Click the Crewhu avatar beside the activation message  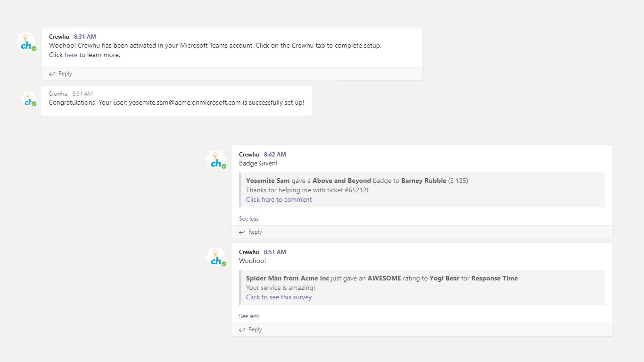[26, 42]
